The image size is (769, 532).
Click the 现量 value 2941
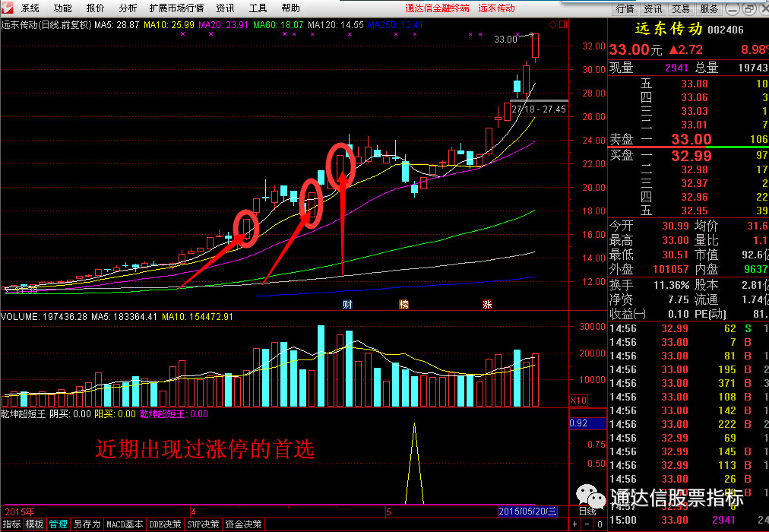tap(677, 68)
